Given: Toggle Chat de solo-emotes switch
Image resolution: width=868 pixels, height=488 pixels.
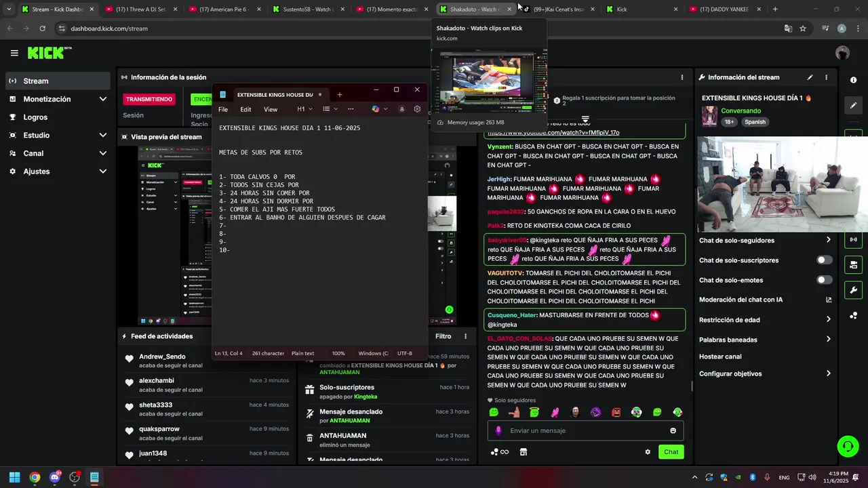Looking at the screenshot, I should (x=824, y=280).
